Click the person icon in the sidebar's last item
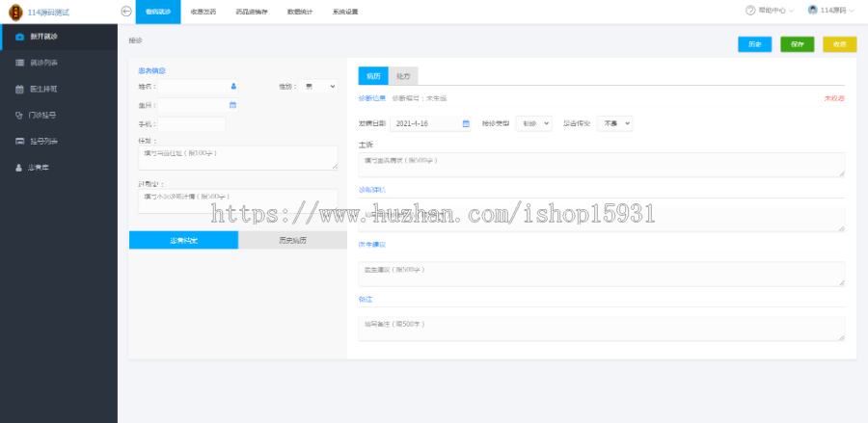The image size is (868, 423). (19, 167)
